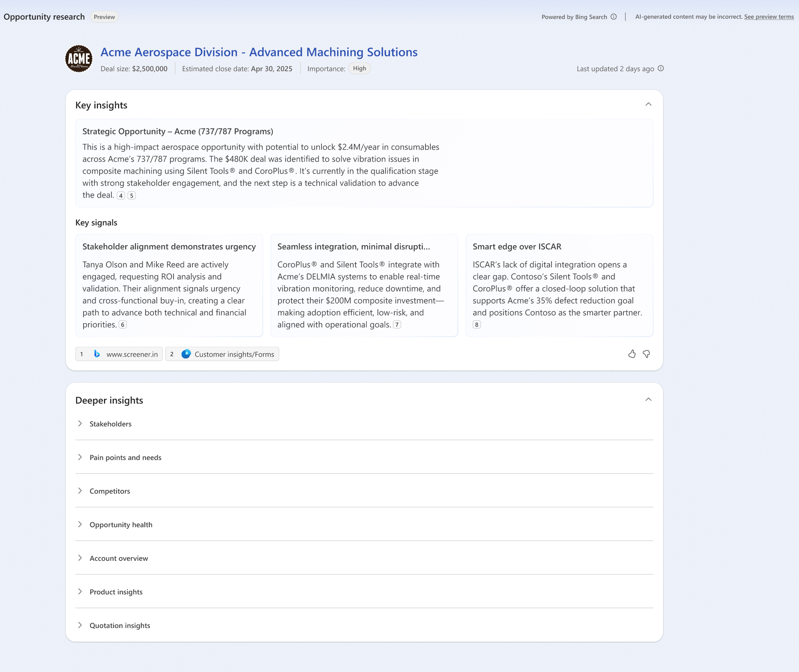
Task: Open citation 8 under Smart edge over ISCAR
Action: pos(476,324)
